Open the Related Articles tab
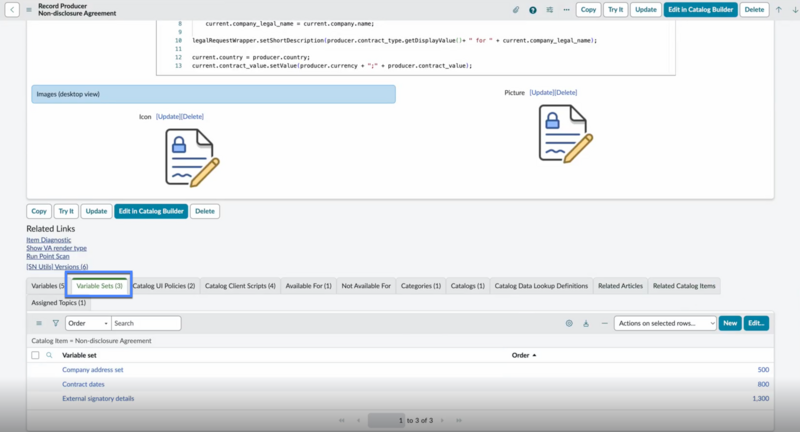Viewport: 800px width, 432px height. 620,286
